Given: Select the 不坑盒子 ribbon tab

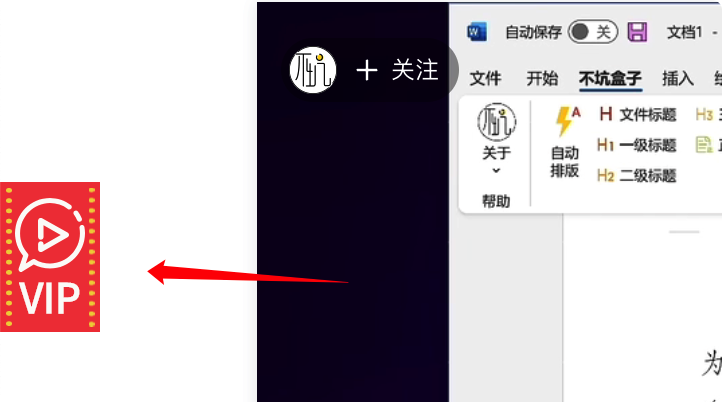Looking at the screenshot, I should click(610, 78).
